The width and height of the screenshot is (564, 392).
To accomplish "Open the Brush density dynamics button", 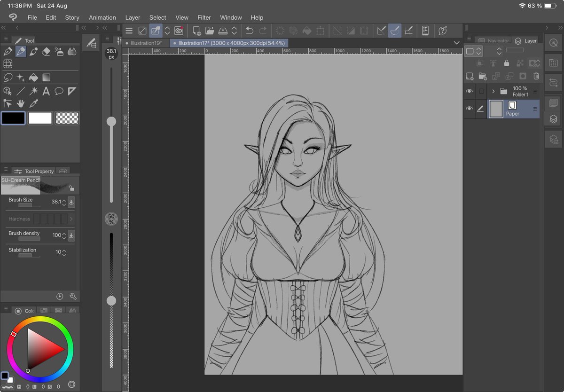I will pyautogui.click(x=71, y=235).
